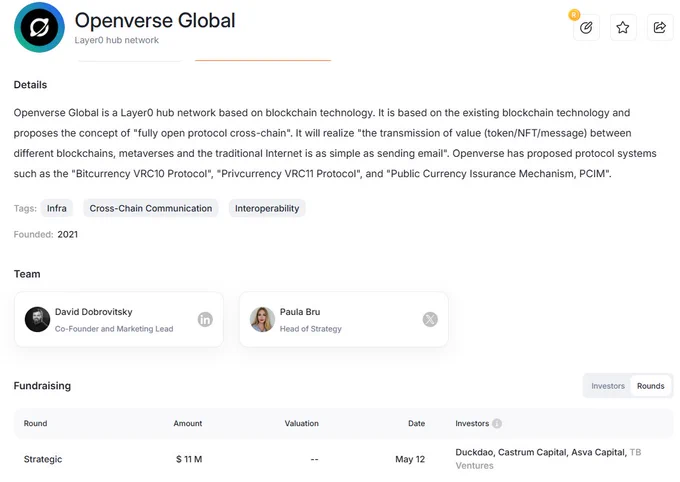Click the $ 11 M amount cell
The height and width of the screenshot is (482, 680).
[x=189, y=459]
